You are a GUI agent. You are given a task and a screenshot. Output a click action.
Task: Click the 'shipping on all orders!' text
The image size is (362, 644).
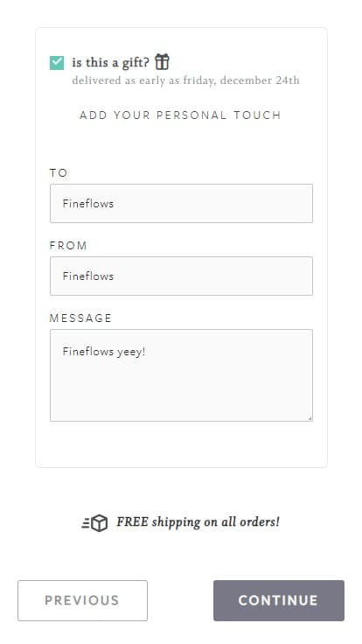click(216, 522)
